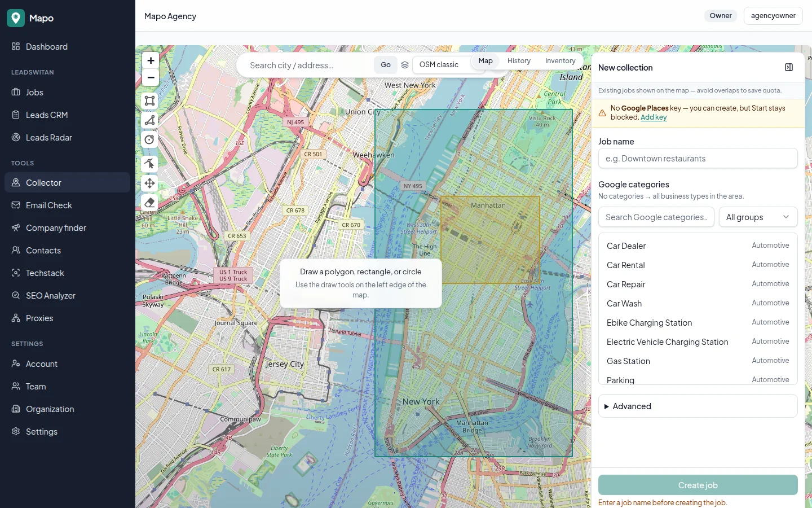This screenshot has height=508, width=812.
Task: Click the Go search button
Action: coord(386,65)
